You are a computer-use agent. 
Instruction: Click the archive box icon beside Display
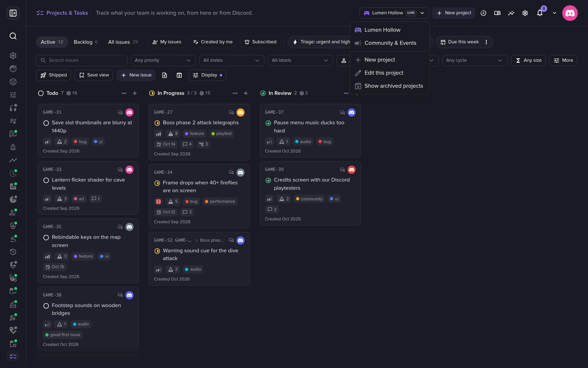[179, 75]
